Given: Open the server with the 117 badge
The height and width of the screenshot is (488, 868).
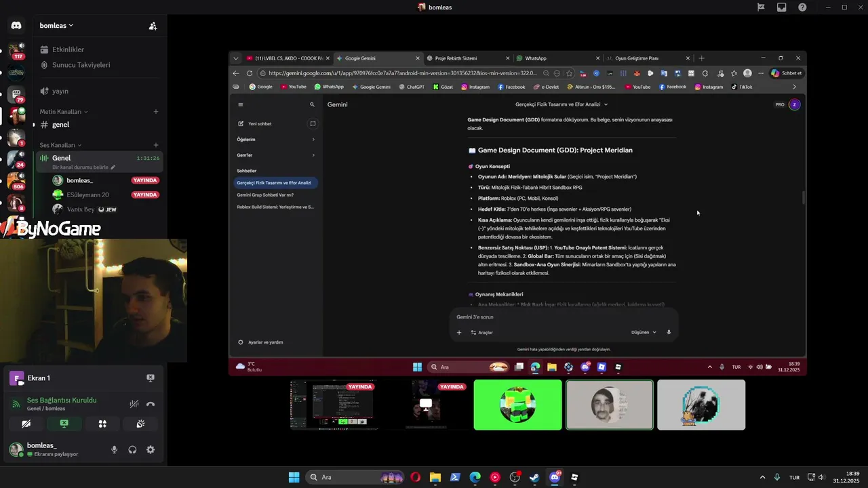Looking at the screenshot, I should (x=16, y=50).
